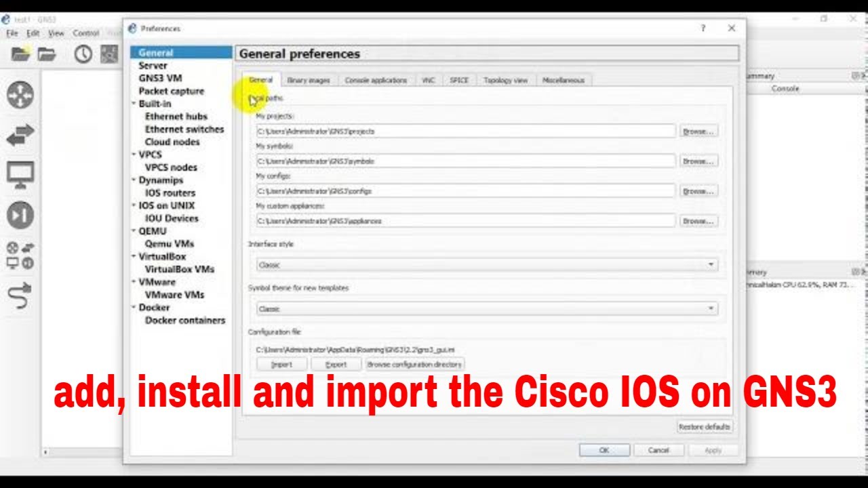Open the Edit menu in GNS3 window
The width and height of the screenshot is (868, 488).
[33, 33]
